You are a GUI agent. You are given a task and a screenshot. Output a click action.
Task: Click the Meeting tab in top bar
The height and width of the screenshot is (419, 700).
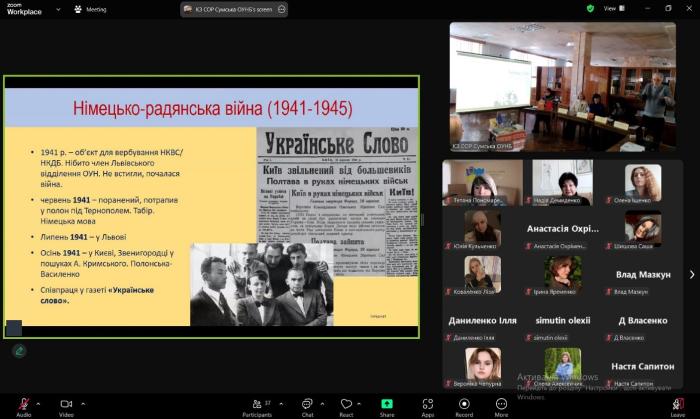(x=91, y=9)
